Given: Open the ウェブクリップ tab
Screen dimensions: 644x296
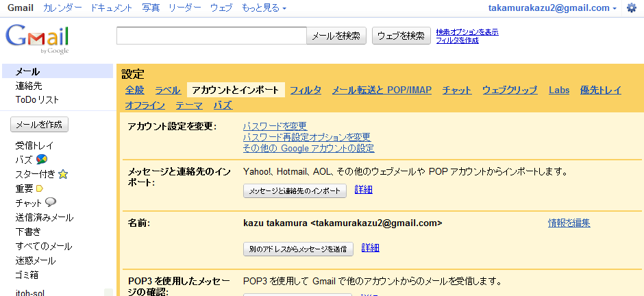Looking at the screenshot, I should click(x=510, y=90).
